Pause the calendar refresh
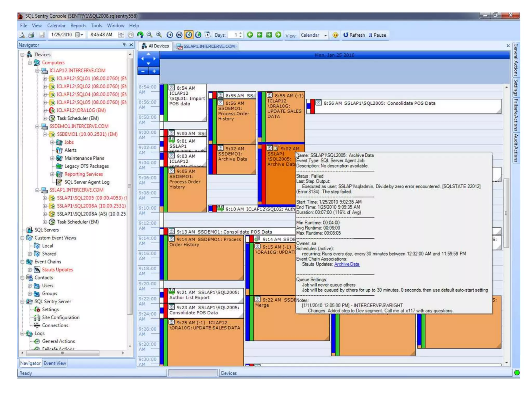The image size is (532, 399). 377,35
